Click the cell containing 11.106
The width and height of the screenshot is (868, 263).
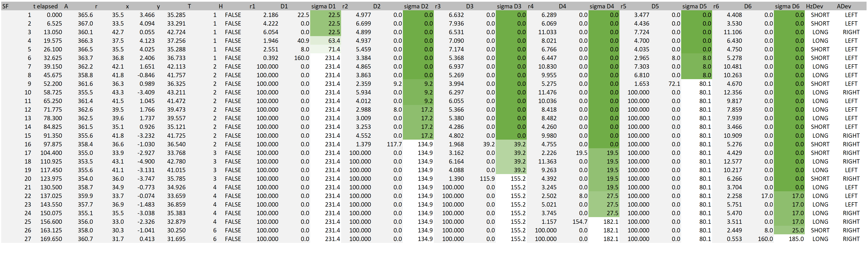click(733, 32)
